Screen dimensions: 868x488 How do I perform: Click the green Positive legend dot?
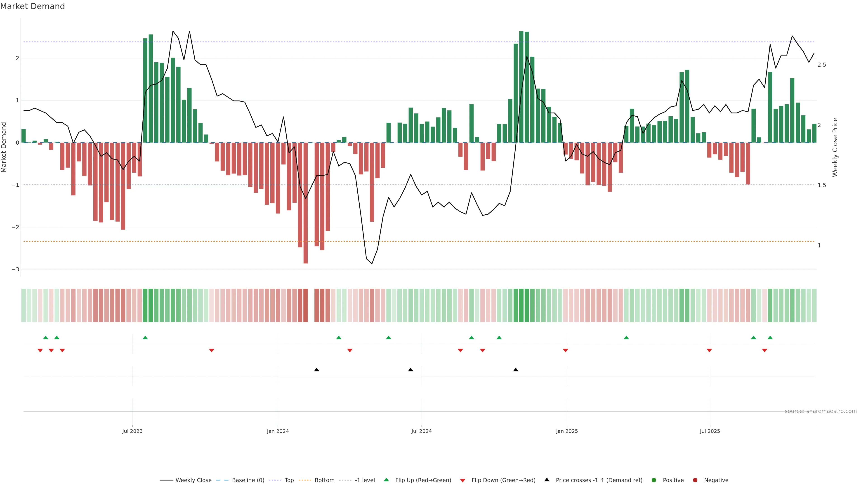click(654, 480)
